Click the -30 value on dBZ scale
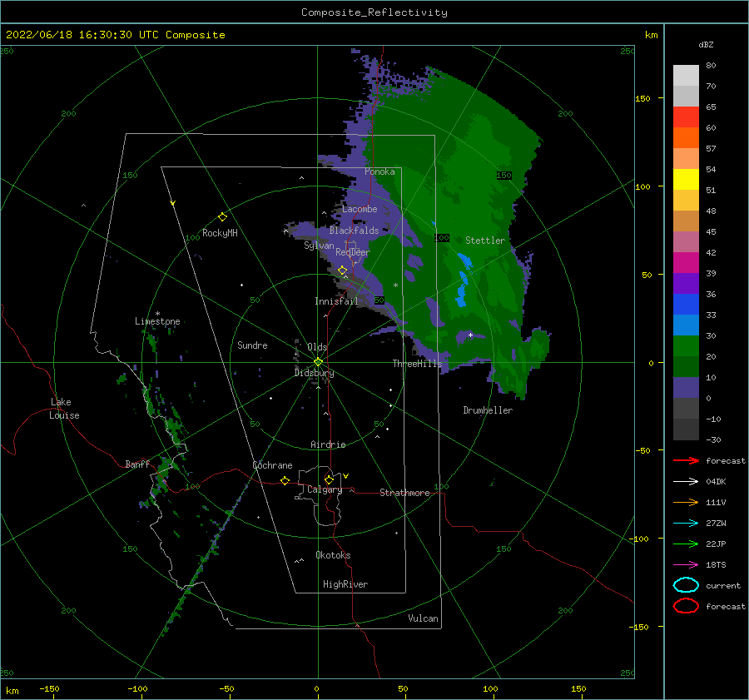 [713, 439]
